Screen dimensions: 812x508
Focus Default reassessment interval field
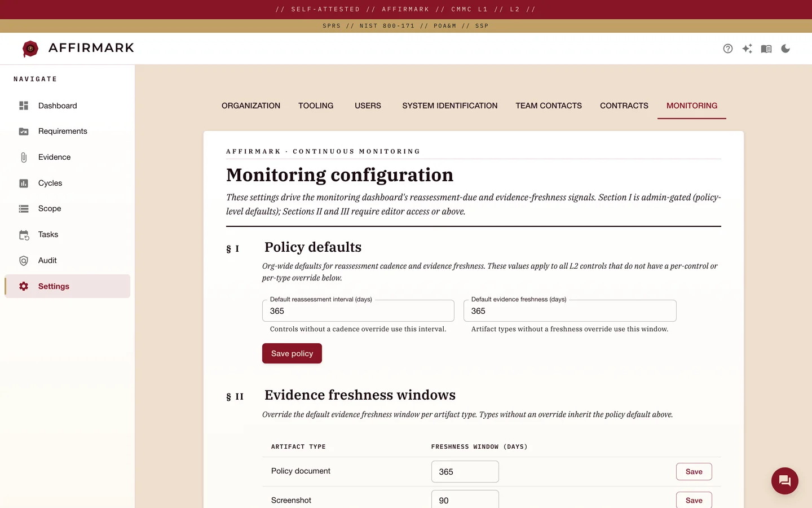358,311
